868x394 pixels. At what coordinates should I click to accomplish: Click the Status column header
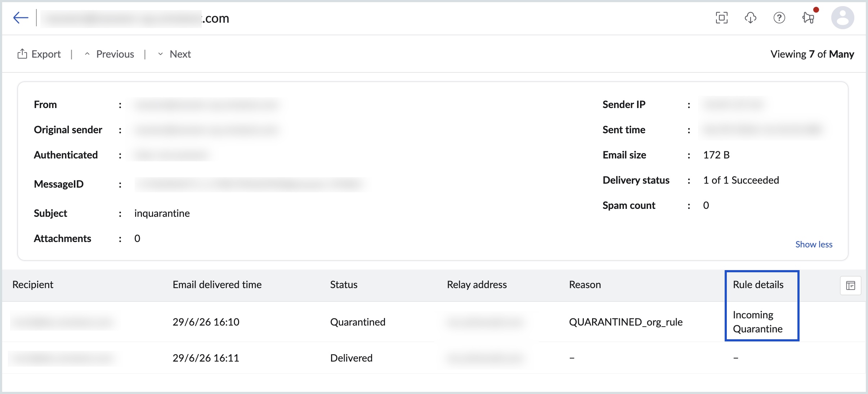(x=344, y=285)
